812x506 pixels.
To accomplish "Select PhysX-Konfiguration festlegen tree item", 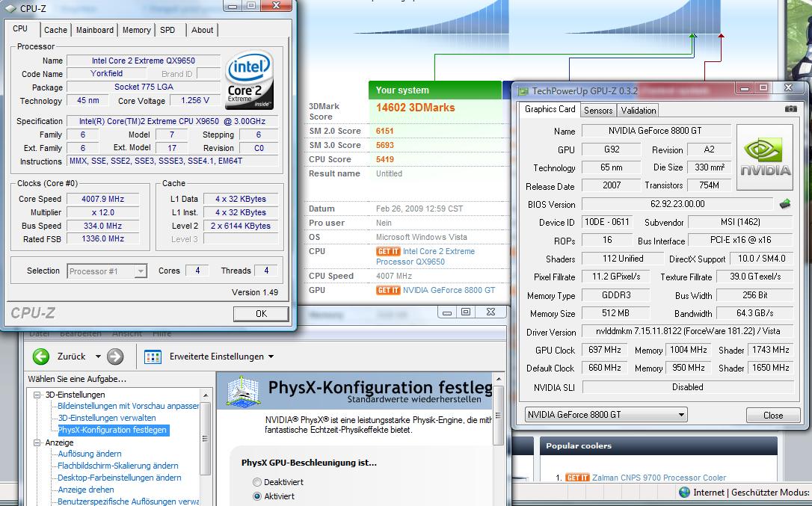I will [112, 430].
